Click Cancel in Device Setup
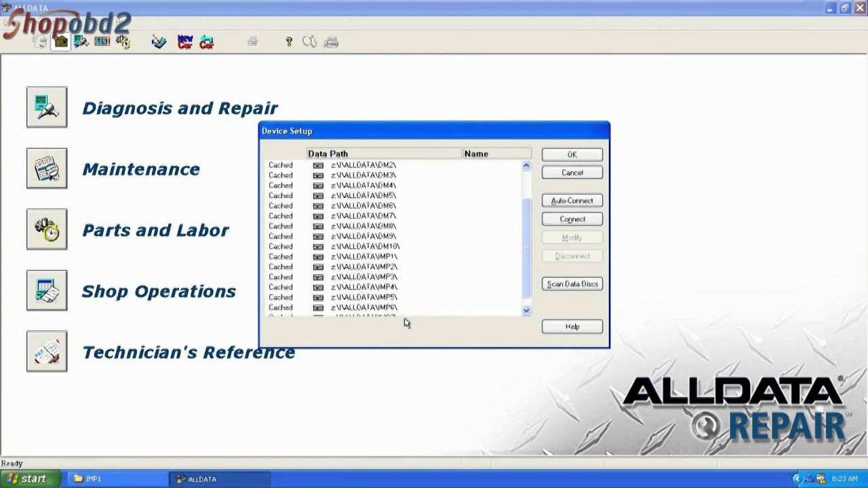868x488 pixels. 572,173
